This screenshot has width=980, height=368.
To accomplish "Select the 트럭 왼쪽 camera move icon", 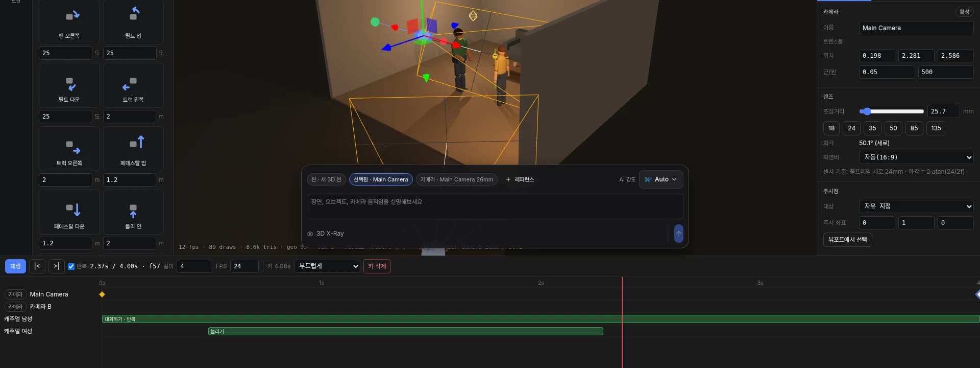I will coord(133,85).
